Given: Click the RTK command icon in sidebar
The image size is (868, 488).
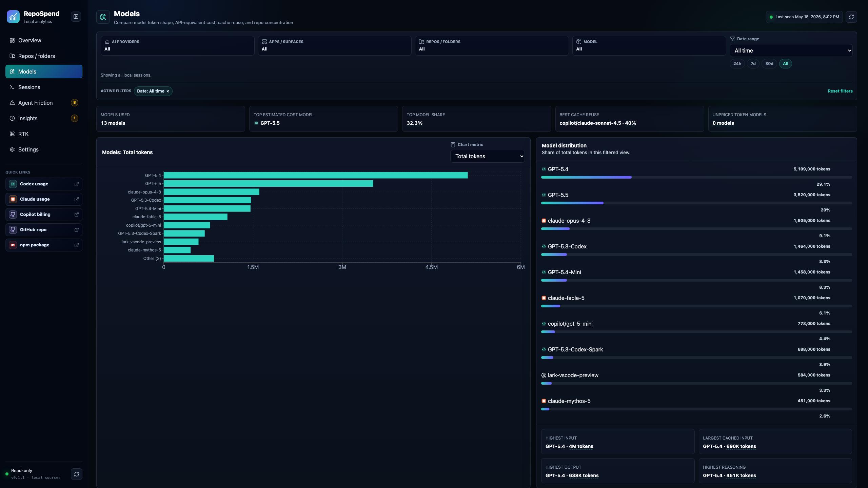Looking at the screenshot, I should [x=12, y=134].
